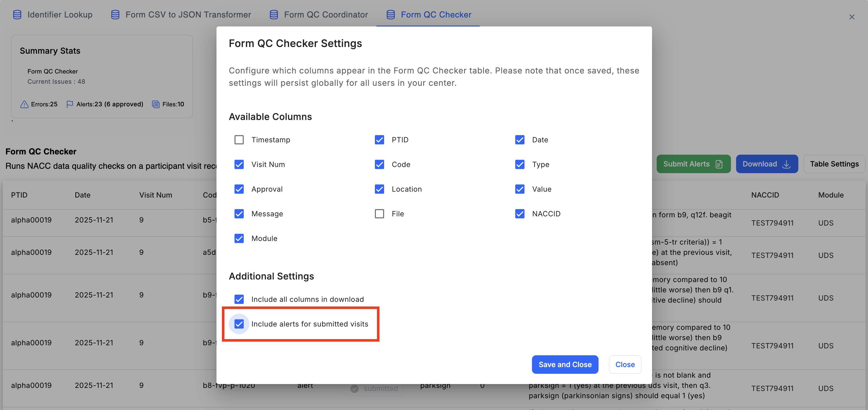Click the download arrow icon
The width and height of the screenshot is (868, 410).
coord(786,164)
